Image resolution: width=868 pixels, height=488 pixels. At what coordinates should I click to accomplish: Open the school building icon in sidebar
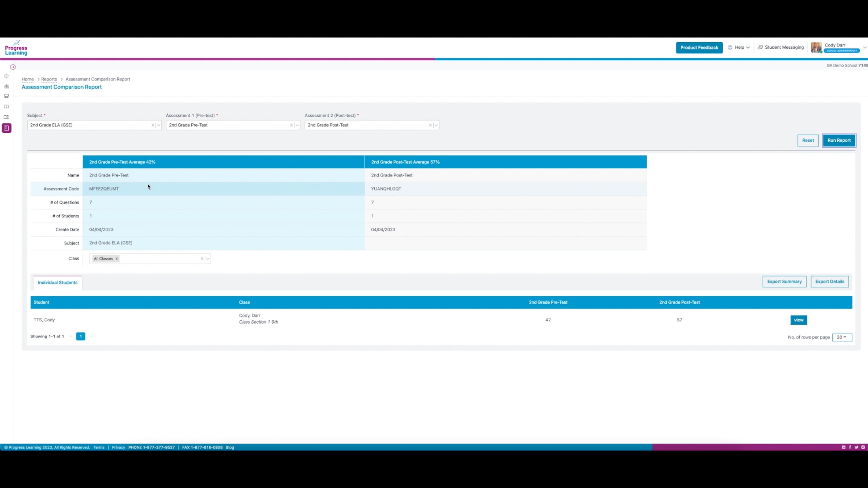[7, 86]
